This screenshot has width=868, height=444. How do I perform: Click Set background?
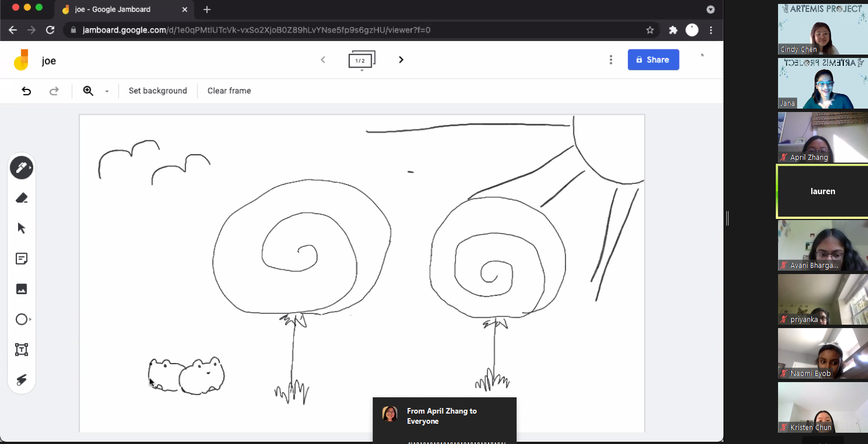(x=157, y=91)
